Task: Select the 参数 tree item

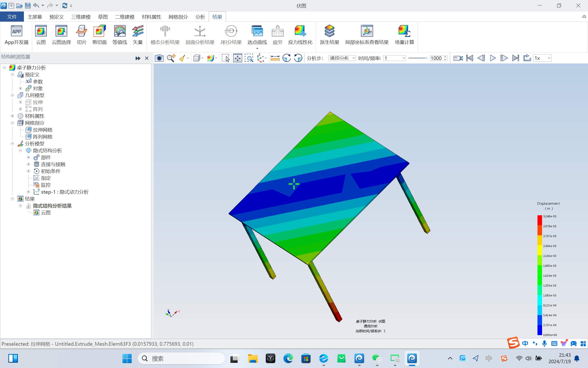Action: 38,81
